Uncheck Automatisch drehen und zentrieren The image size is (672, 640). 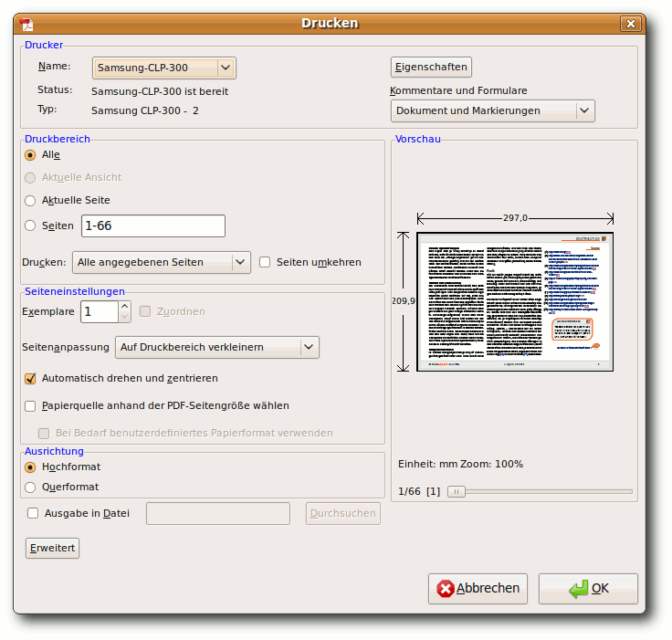tap(30, 378)
